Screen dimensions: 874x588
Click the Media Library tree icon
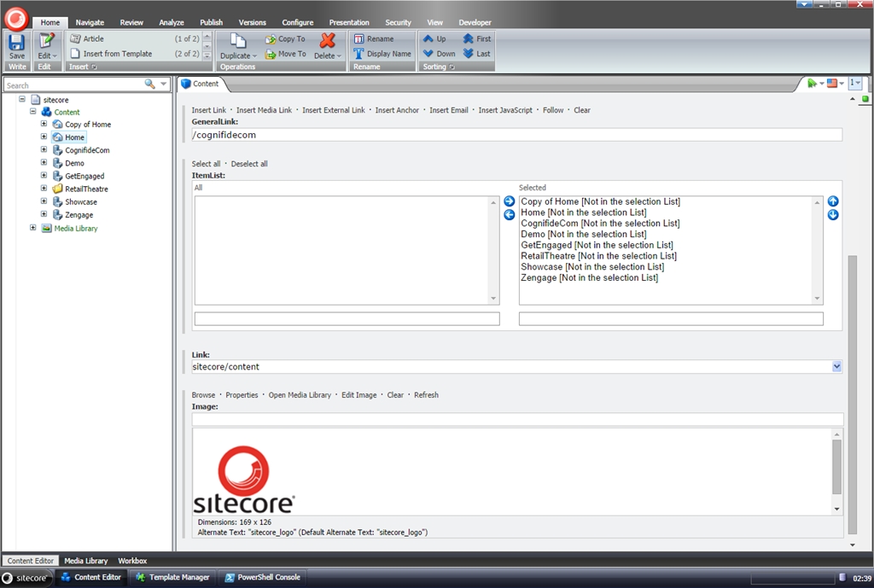pyautogui.click(x=47, y=228)
